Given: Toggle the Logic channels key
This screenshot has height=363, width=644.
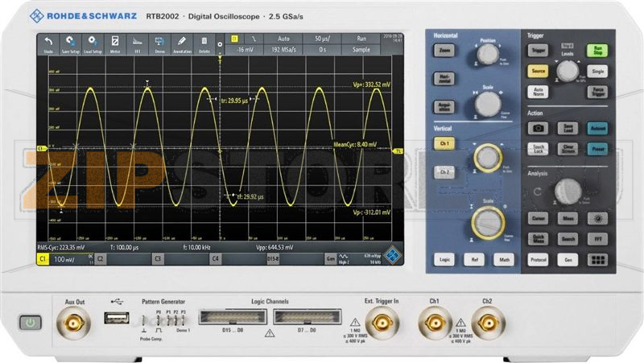Looking at the screenshot, I should [444, 259].
